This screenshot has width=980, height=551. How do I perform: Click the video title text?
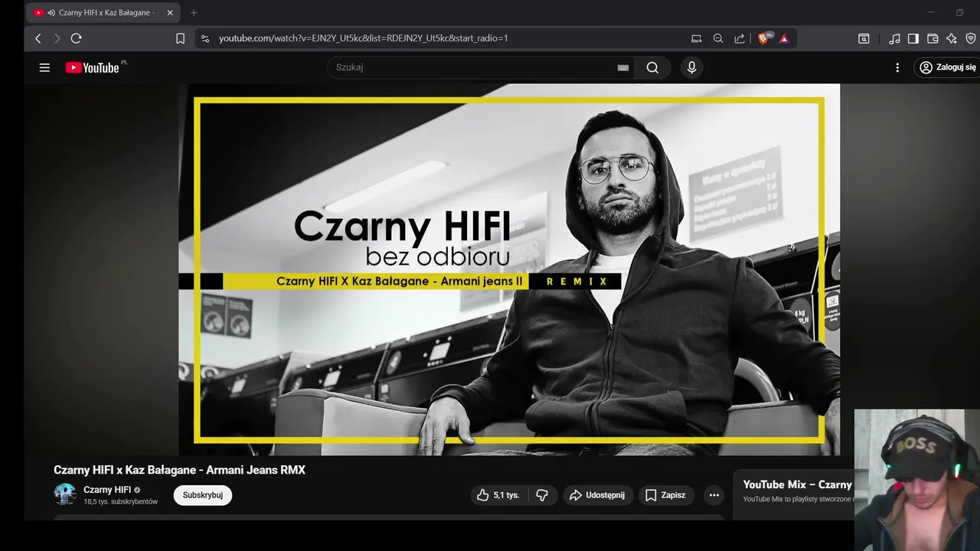click(x=179, y=470)
